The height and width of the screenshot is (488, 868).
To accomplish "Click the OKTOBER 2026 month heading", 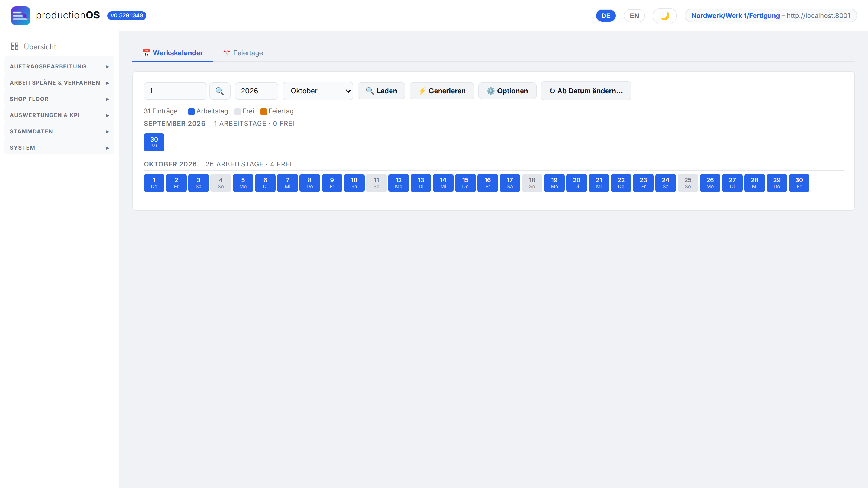I will [x=170, y=164].
